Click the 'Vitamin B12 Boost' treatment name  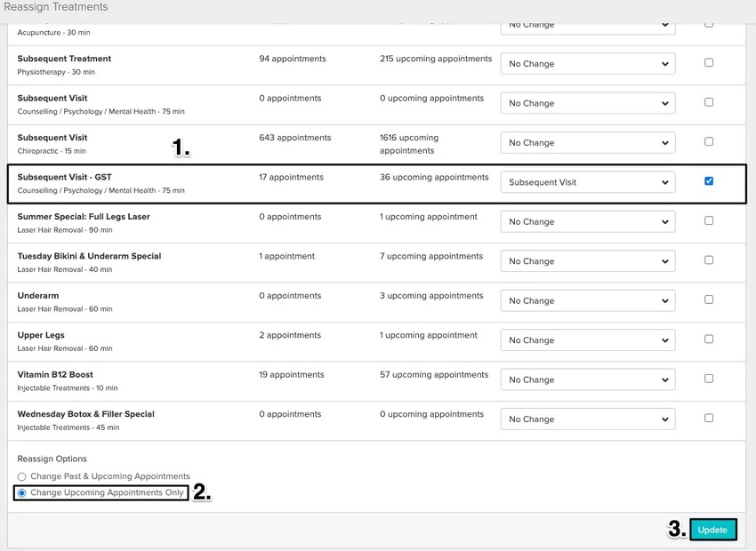pyautogui.click(x=55, y=375)
